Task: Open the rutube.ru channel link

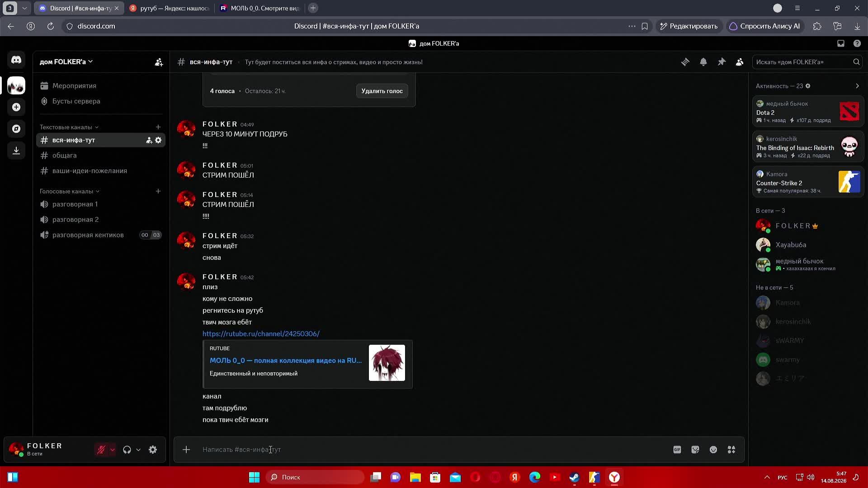Action: [261, 334]
